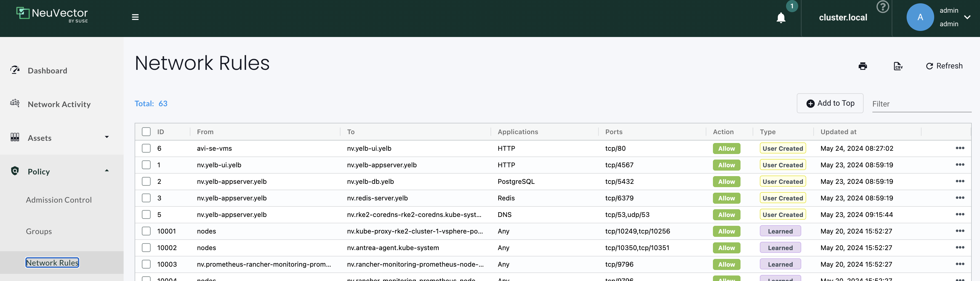Expand the Assets menu arrow

[107, 137]
